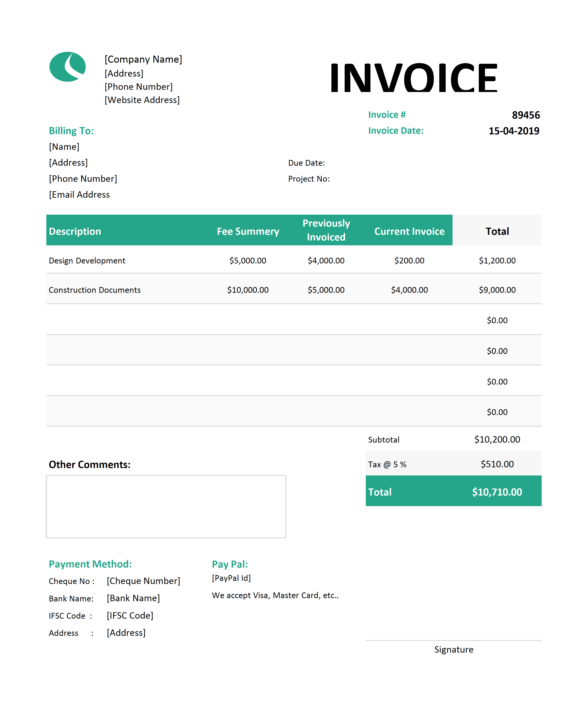Select the Subtotal amount $10,200.00
The width and height of the screenshot is (588, 706).
tap(497, 439)
